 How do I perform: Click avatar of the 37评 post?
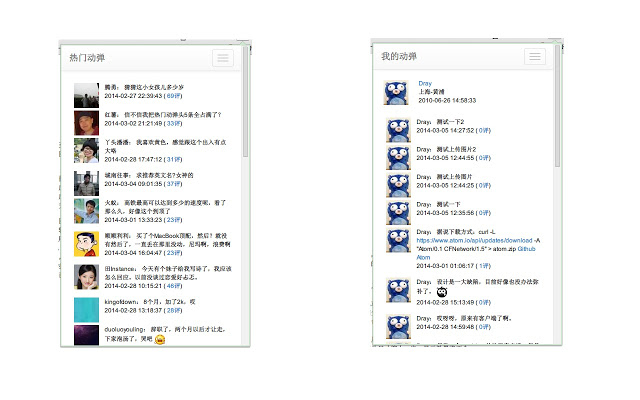coord(86,183)
